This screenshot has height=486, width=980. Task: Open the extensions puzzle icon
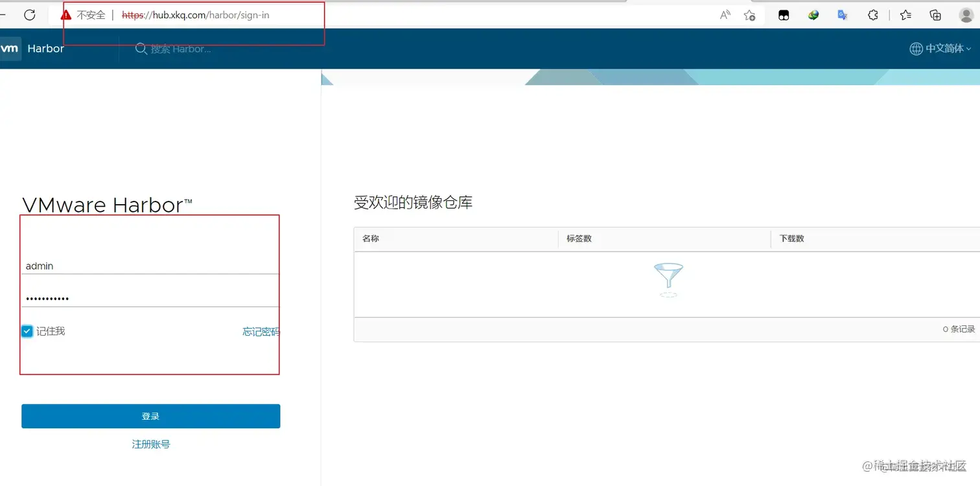(873, 15)
